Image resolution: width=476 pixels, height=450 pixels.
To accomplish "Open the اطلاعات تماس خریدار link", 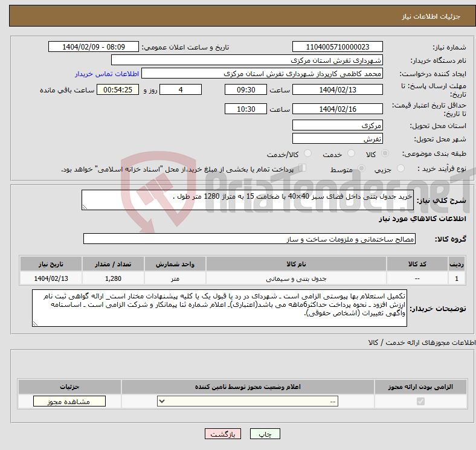I will (107, 74).
